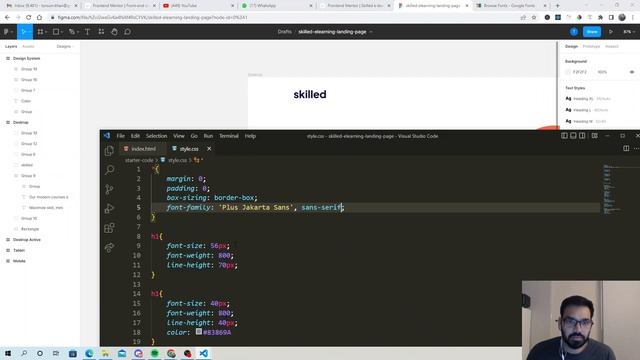This screenshot has width=640, height=360.
Task: Click the customize layout icon in VS Code title bar
Action: [x=595, y=136]
